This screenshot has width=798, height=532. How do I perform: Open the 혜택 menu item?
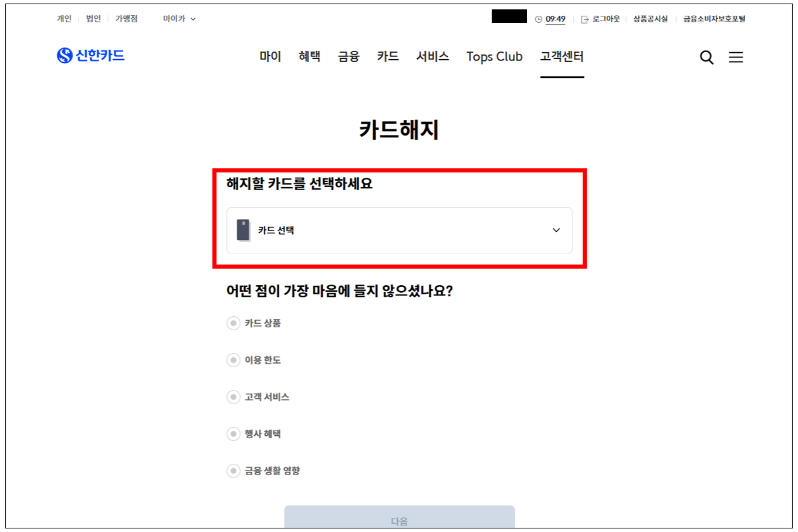[x=309, y=56]
